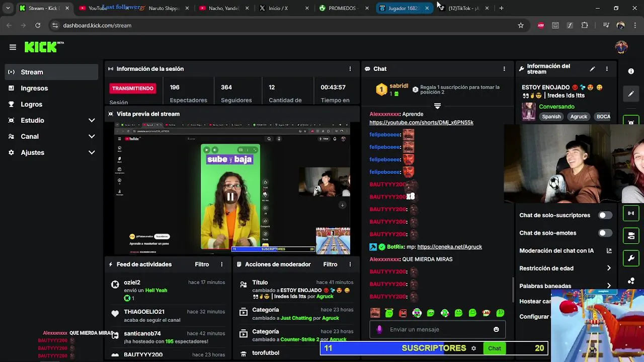Switch to the PROMIEDOS browser tab

(344, 8)
